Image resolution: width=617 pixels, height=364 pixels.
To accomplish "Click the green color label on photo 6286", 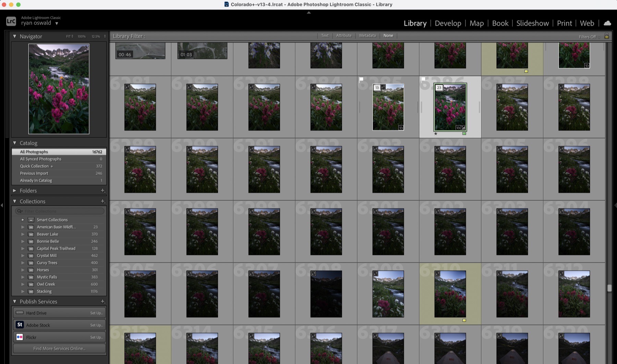I will [x=464, y=134].
